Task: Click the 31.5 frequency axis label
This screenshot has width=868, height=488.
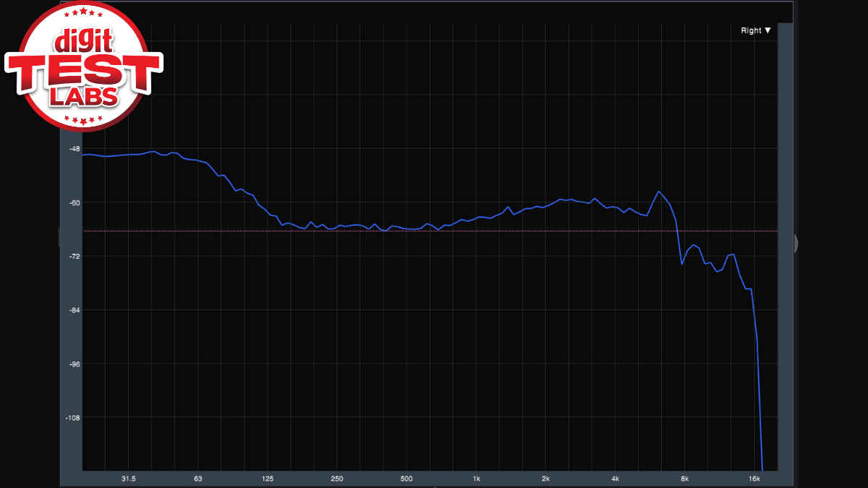Action: point(129,479)
